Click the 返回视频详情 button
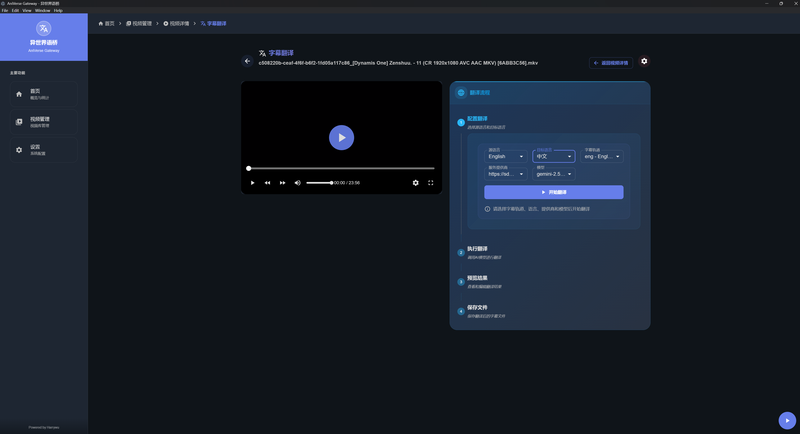This screenshot has width=800, height=434. (611, 62)
